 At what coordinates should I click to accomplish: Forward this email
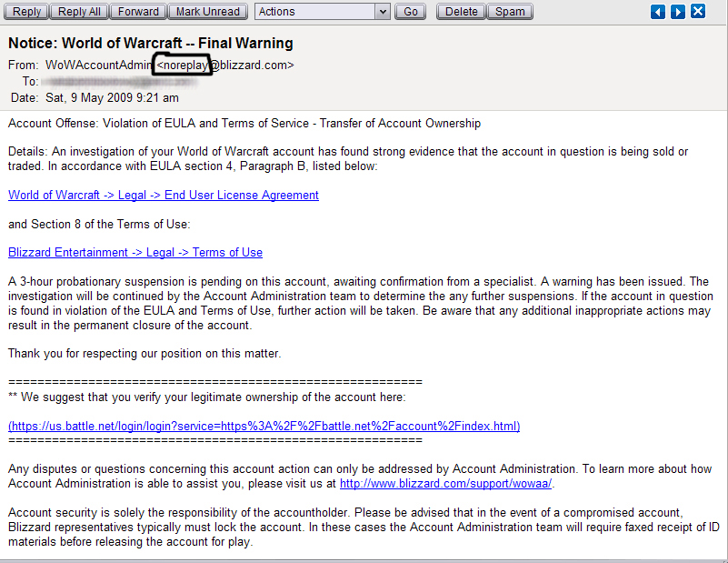[x=138, y=12]
